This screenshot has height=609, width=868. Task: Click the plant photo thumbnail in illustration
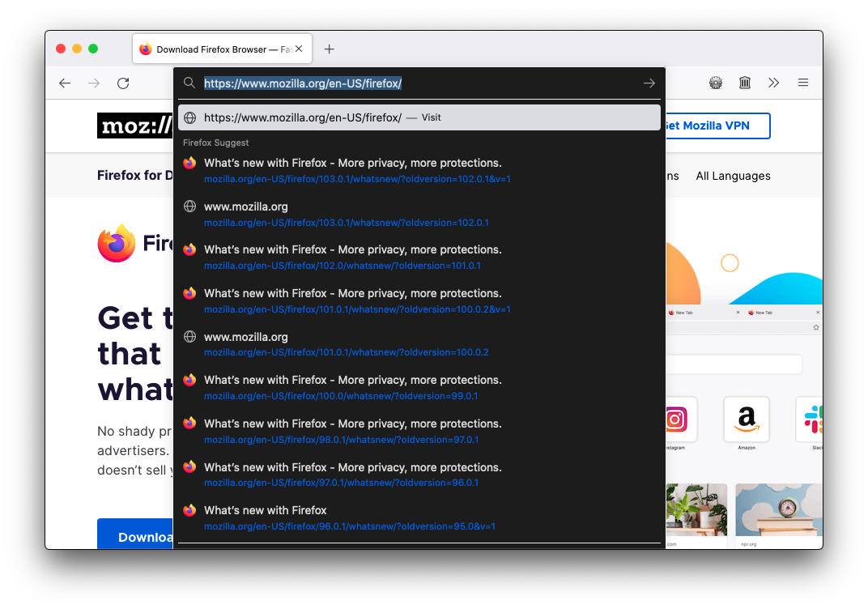696,510
